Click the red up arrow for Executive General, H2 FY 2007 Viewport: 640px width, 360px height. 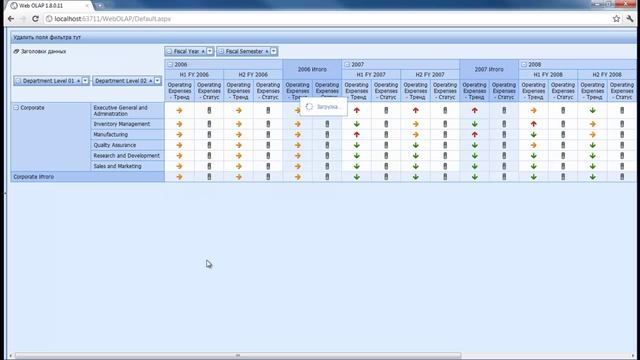click(x=416, y=110)
